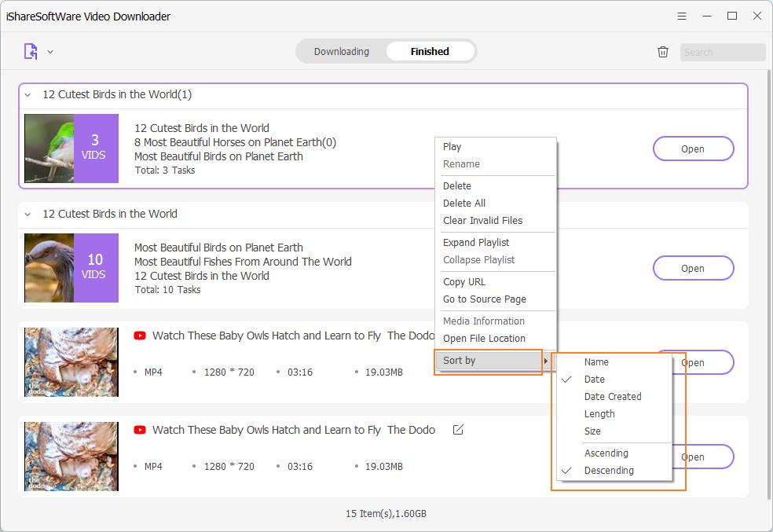This screenshot has height=532, width=773.
Task: Click "8 Most Beautiful Horses on Planet Earth(0)" text
Action: [235, 142]
